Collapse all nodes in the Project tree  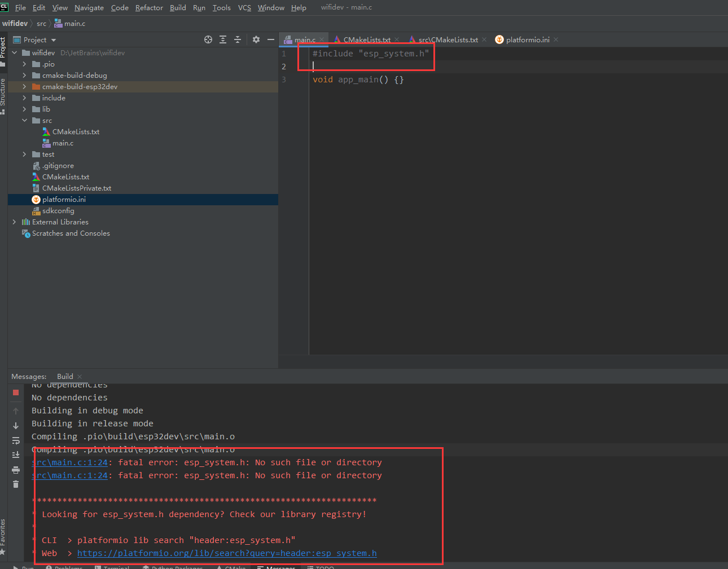coord(238,39)
